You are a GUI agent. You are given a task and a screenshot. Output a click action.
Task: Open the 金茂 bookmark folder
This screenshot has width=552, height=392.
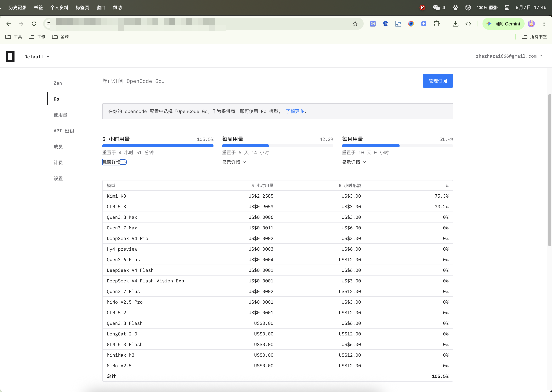coord(60,37)
